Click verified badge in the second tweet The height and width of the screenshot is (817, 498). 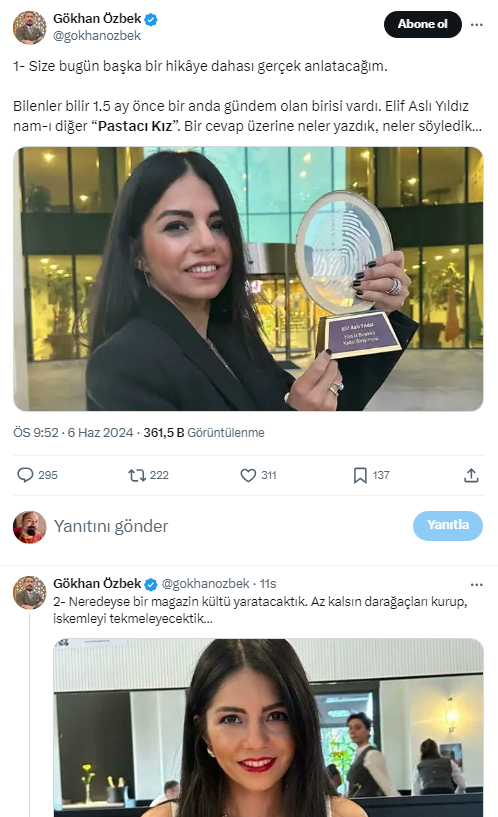click(x=151, y=584)
